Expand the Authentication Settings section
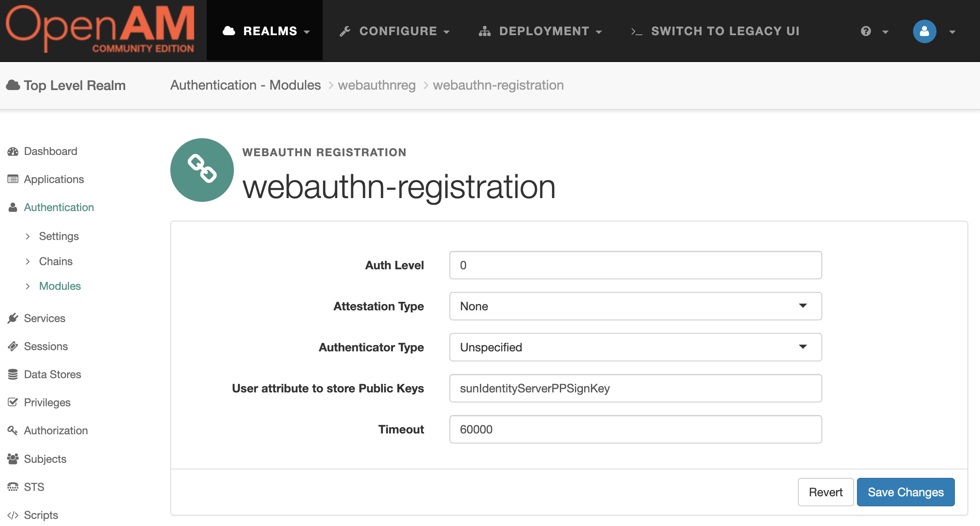 coord(59,236)
